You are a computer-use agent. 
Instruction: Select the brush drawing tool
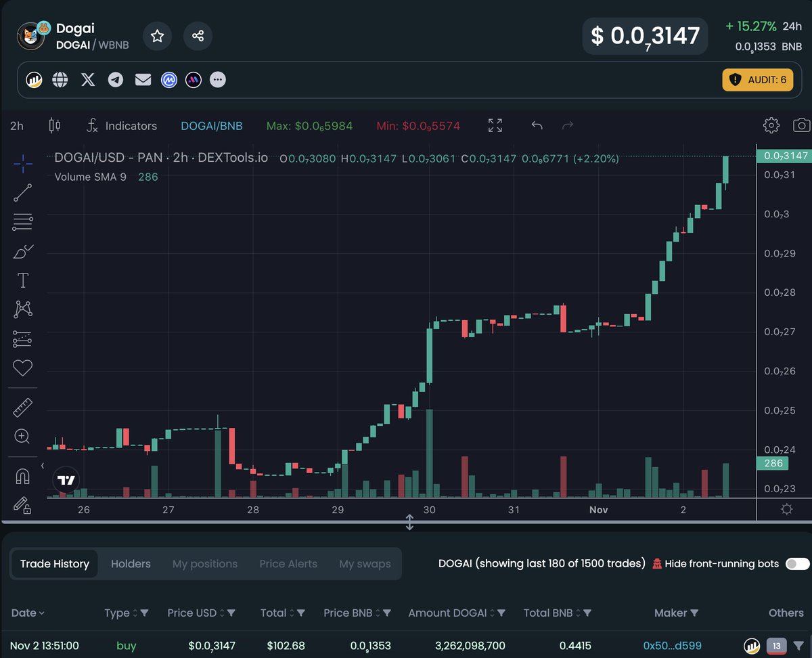[x=22, y=251]
